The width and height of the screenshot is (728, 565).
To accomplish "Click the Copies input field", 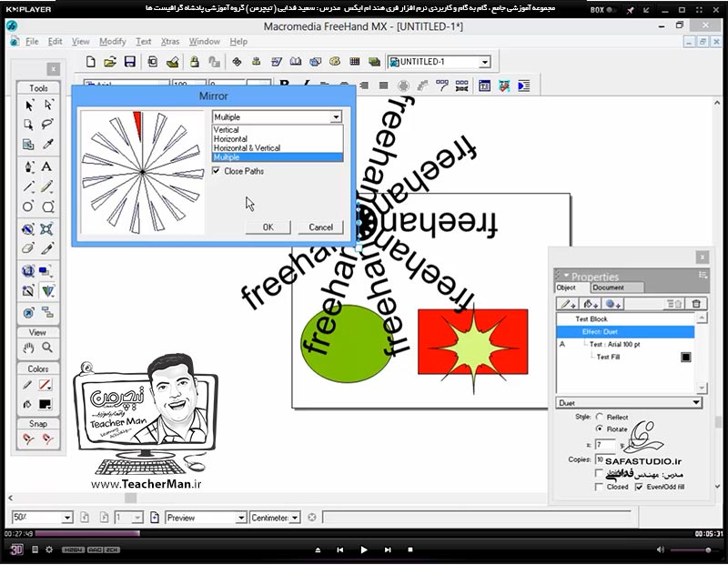I will pyautogui.click(x=605, y=459).
